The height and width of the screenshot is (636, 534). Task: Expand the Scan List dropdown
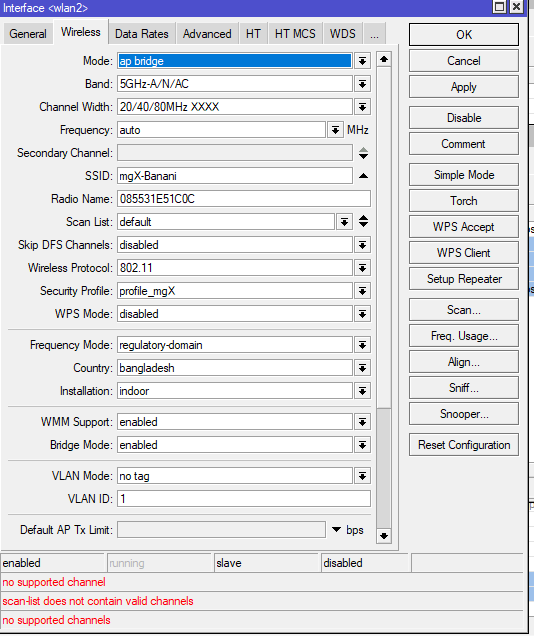pos(344,222)
